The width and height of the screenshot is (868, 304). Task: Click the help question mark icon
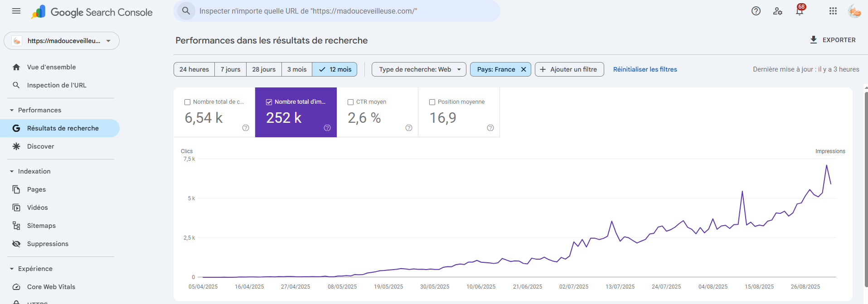pos(756,11)
